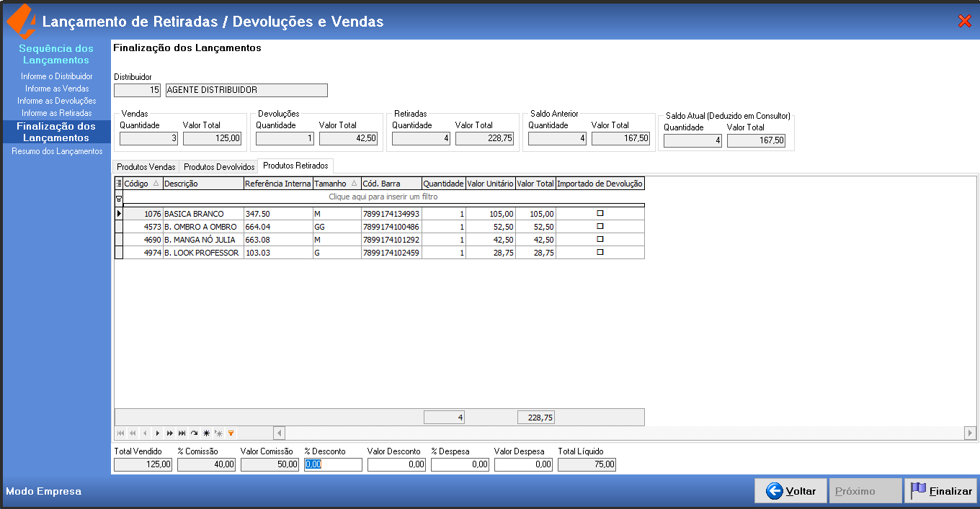Click the % Comissão field showing 40,00

(206, 464)
